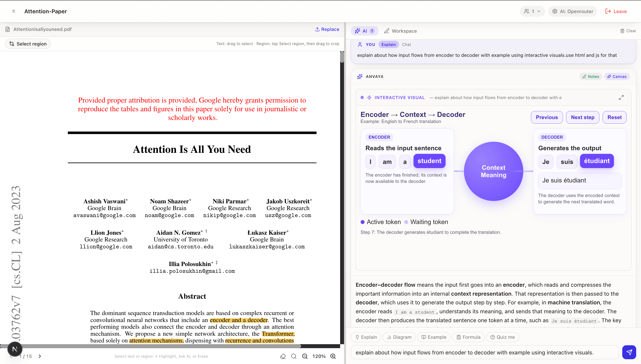Viewport: 641px width, 364px height.
Task: Open AI: Openrouter settings selector
Action: (x=573, y=11)
